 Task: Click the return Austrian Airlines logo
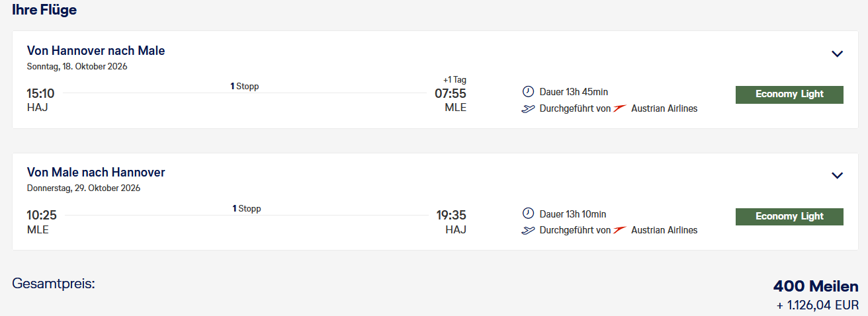point(619,230)
